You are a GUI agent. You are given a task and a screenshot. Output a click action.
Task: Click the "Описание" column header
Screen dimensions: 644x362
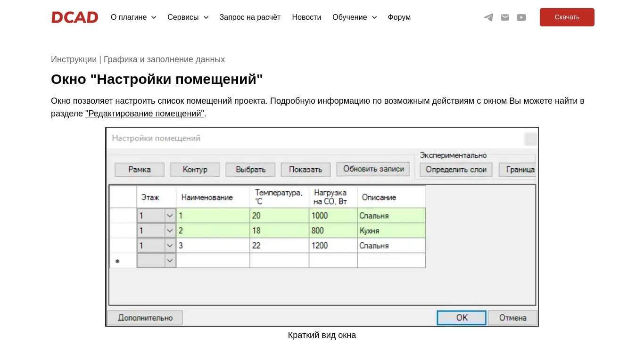coord(391,197)
